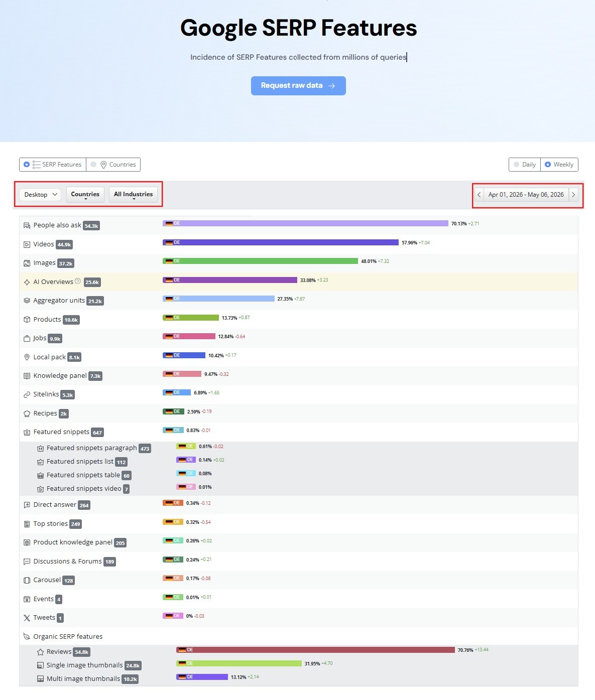Click the Discussions & Forums label
Image resolution: width=595 pixels, height=700 pixels.
click(67, 562)
